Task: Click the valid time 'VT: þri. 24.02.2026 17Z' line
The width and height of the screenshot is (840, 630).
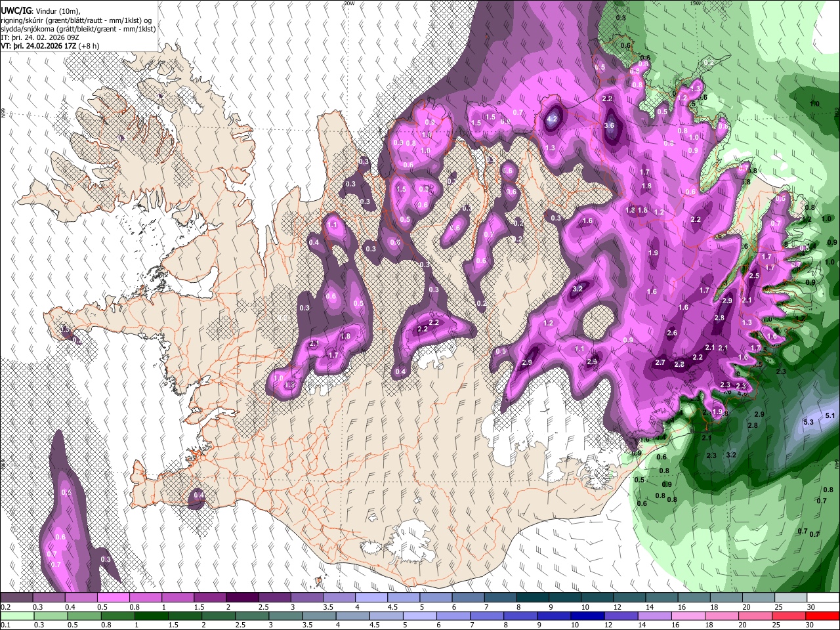Action: [x=38, y=46]
